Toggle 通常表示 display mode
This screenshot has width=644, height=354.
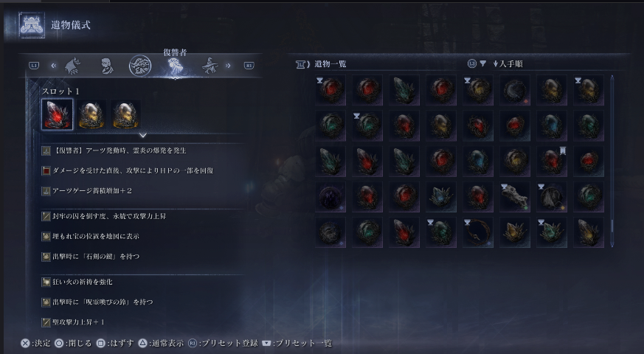pos(161,343)
